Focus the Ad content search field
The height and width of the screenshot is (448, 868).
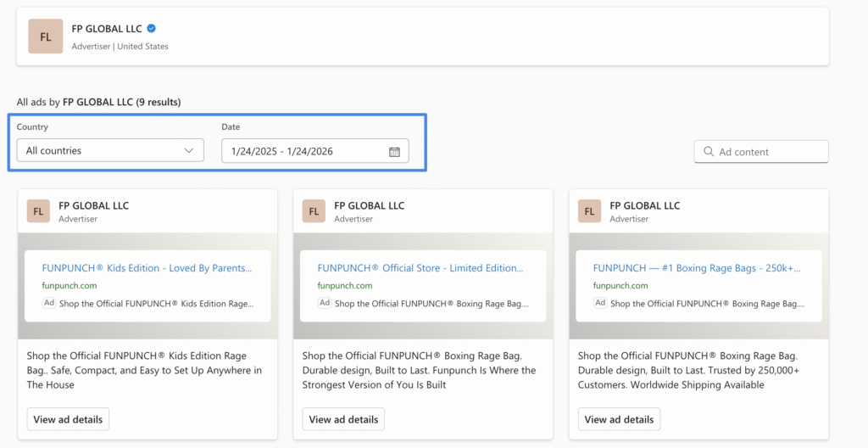point(767,152)
